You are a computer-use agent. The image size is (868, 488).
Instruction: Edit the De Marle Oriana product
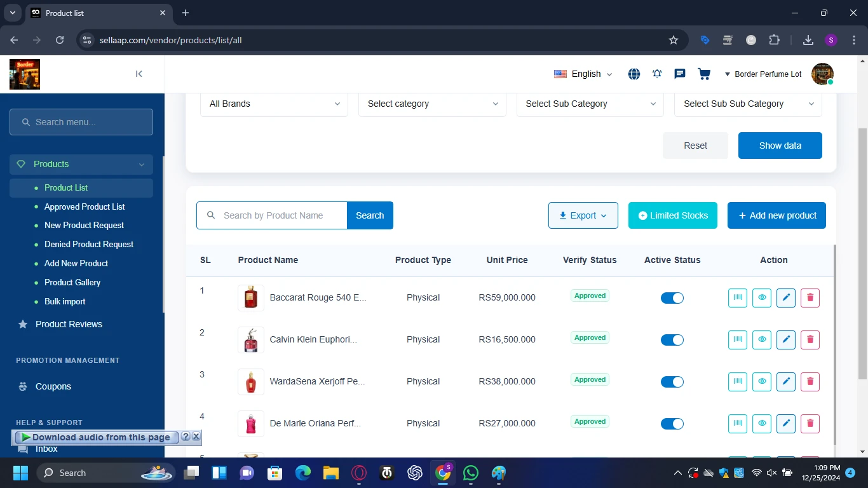click(786, 423)
